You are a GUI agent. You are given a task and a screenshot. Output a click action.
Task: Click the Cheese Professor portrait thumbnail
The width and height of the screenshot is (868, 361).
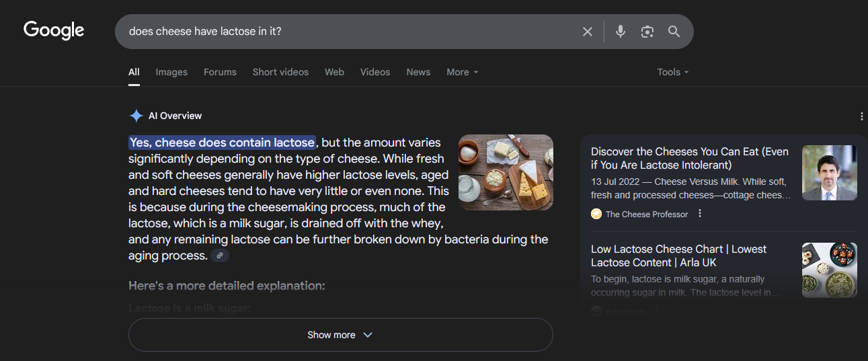[x=830, y=173]
